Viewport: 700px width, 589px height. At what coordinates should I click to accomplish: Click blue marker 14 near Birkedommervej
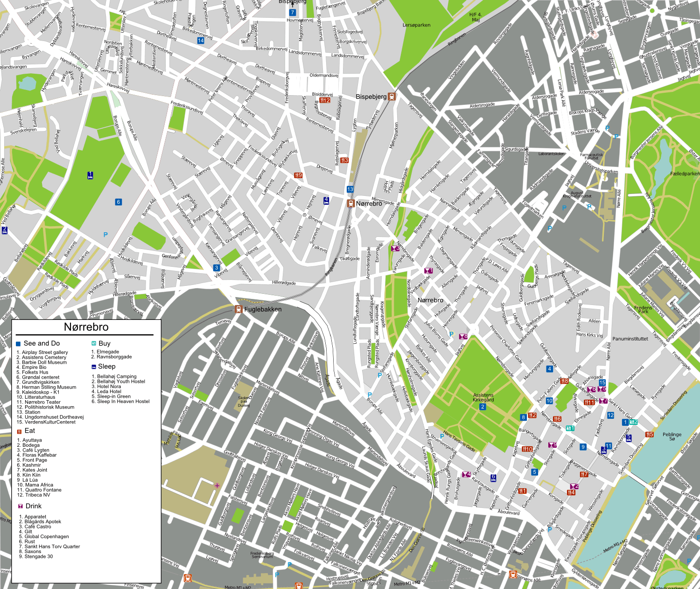coord(201,41)
